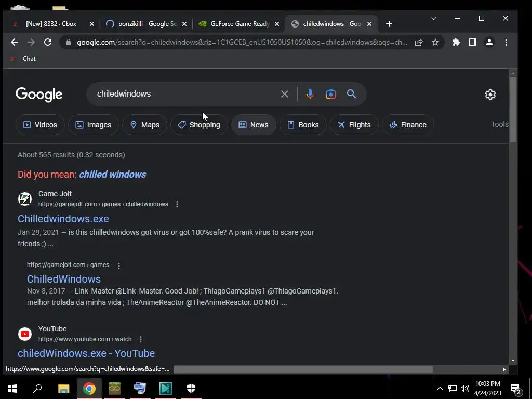Click the address bar URL
Screen dimensions: 532x399
pyautogui.click(x=242, y=42)
